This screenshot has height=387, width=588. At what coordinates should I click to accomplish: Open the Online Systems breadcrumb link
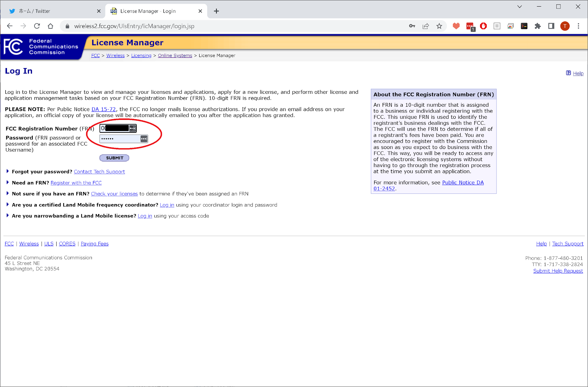click(x=175, y=56)
